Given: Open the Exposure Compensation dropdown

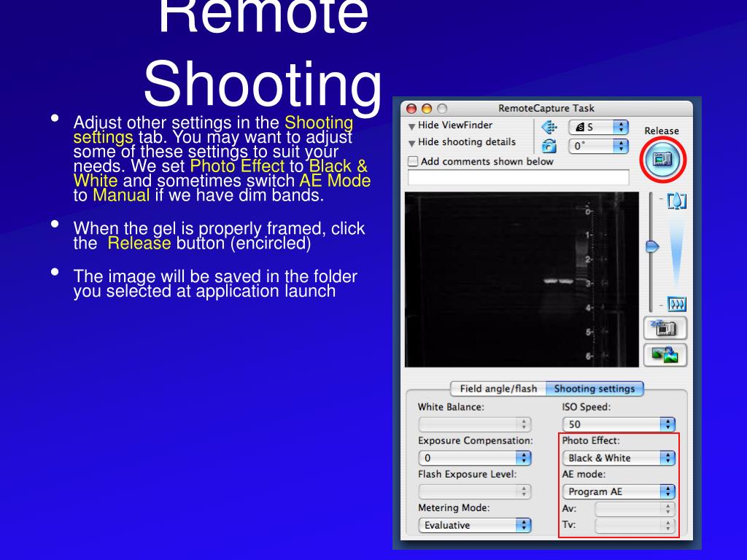Looking at the screenshot, I should coord(474,458).
